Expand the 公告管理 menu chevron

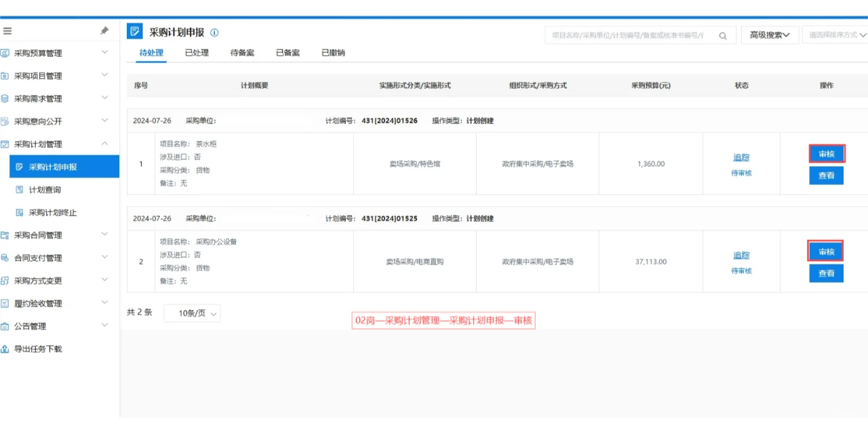[104, 325]
